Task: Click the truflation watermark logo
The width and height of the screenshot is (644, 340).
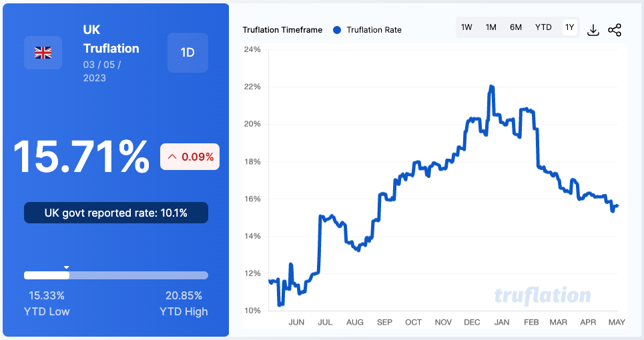Action: pos(542,295)
